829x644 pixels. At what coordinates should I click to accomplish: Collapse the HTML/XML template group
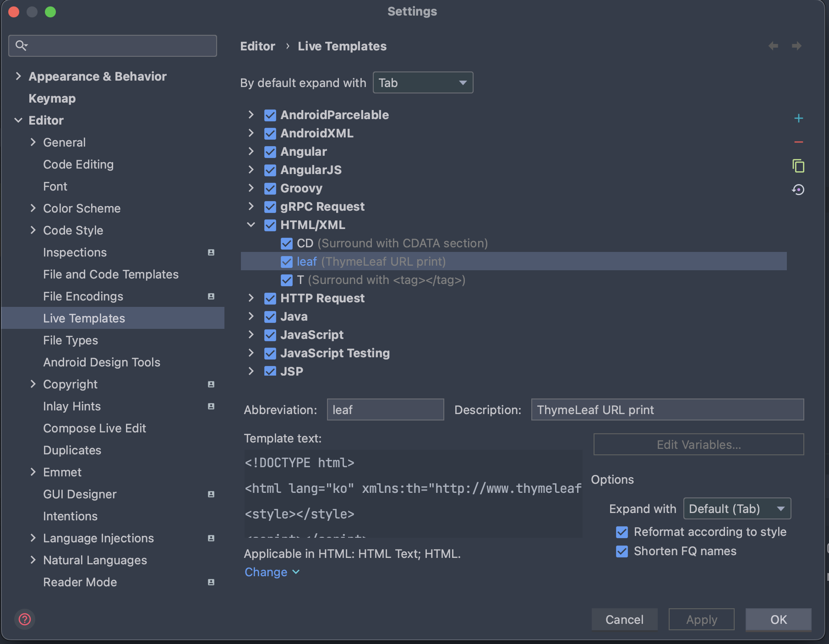tap(251, 224)
